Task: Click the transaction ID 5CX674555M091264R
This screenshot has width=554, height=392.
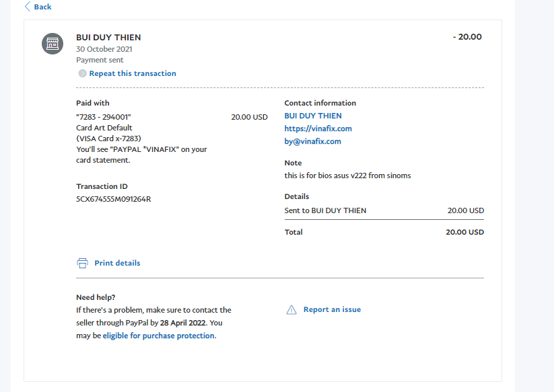Action: tap(113, 199)
